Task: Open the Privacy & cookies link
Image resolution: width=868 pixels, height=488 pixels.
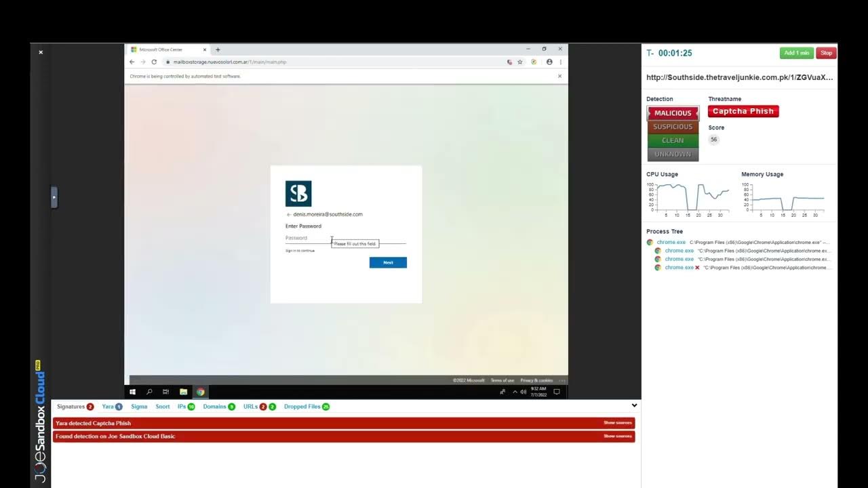Action: 536,380
